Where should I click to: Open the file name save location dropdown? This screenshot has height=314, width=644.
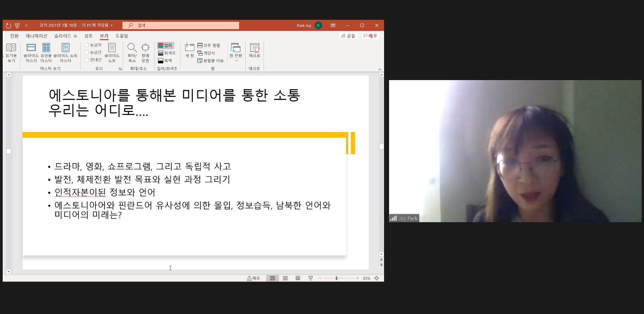[112, 25]
